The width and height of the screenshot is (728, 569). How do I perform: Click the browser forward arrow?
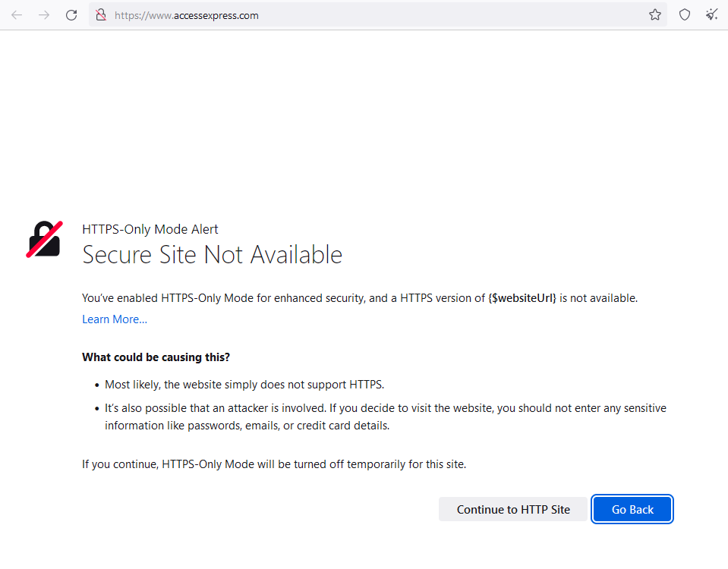(44, 14)
